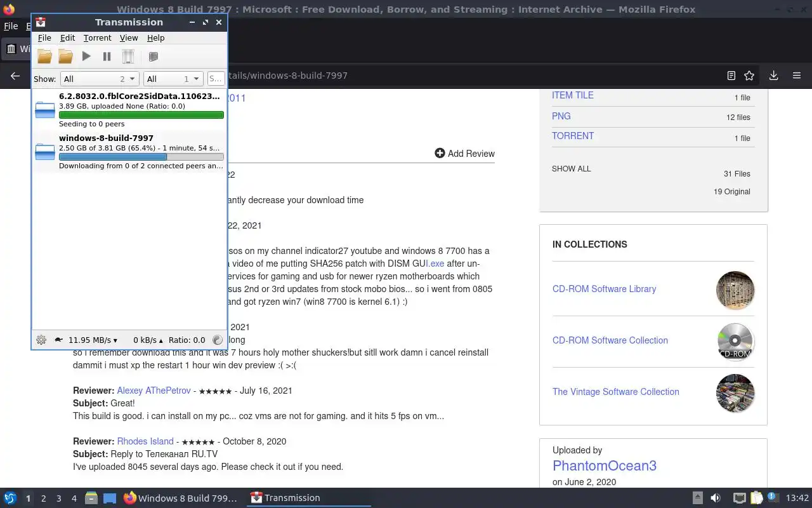
Task: Select the 6.2.8032.0.fblCore2SidData torrent row
Action: point(129,110)
